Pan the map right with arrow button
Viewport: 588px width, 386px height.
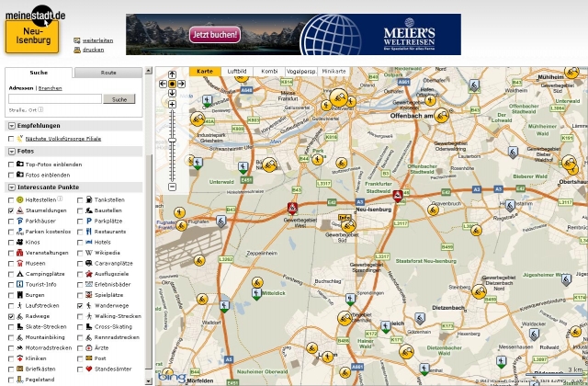(181, 84)
